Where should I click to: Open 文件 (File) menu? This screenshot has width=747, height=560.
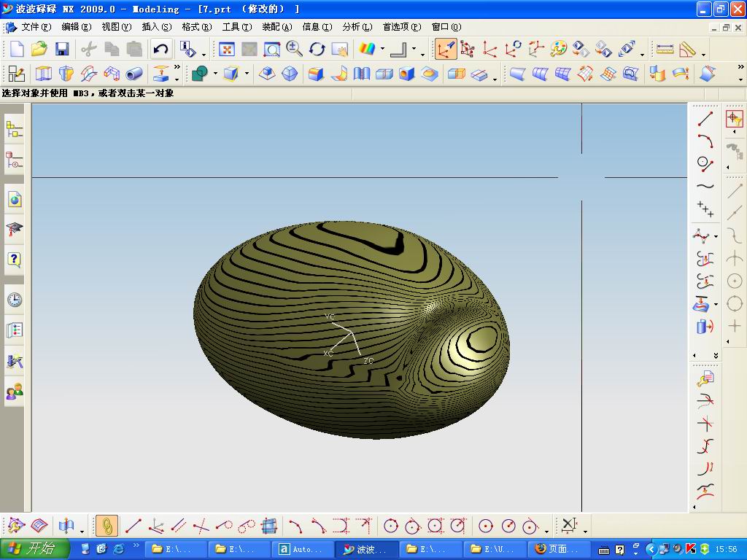tap(36, 27)
